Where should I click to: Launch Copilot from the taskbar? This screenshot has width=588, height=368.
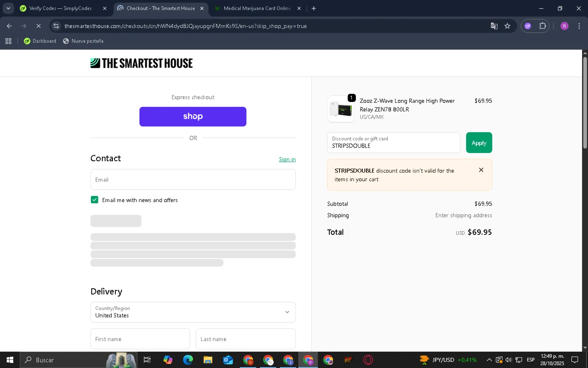(x=168, y=360)
